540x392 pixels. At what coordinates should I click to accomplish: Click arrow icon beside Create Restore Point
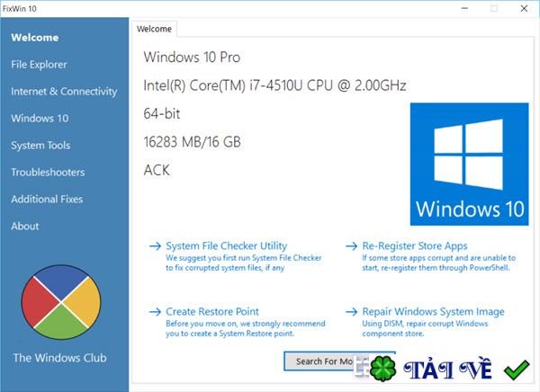156,312
